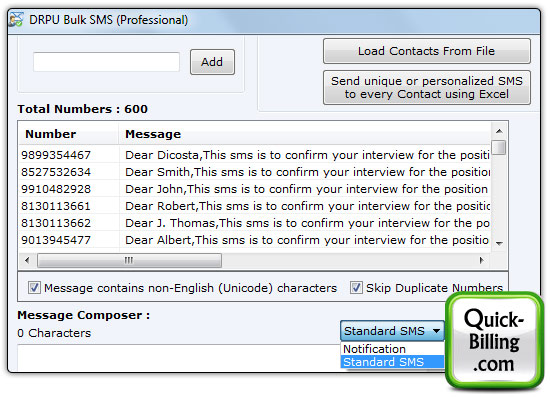Click the Load Contacts From File button
This screenshot has height=397, width=550.
(427, 51)
